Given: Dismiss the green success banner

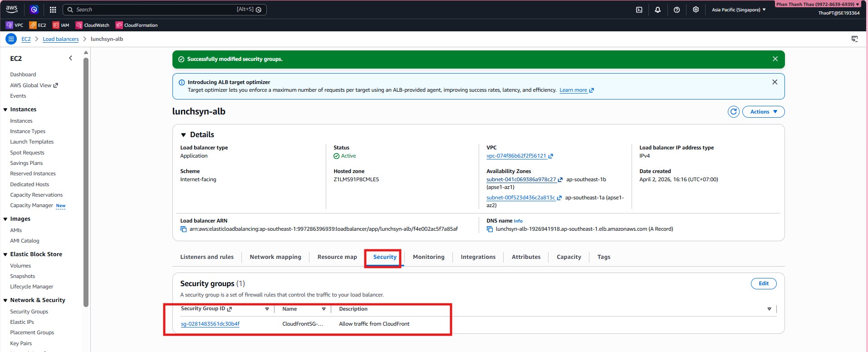Looking at the screenshot, I should 775,59.
